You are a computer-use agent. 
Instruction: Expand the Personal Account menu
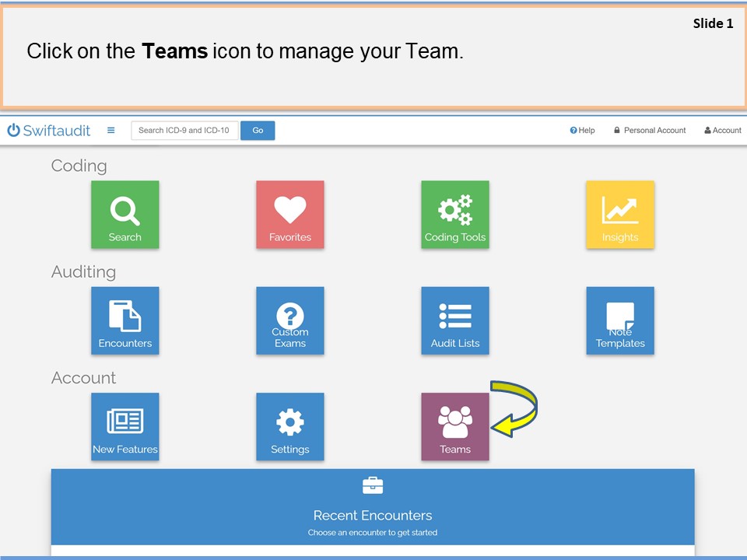(650, 131)
